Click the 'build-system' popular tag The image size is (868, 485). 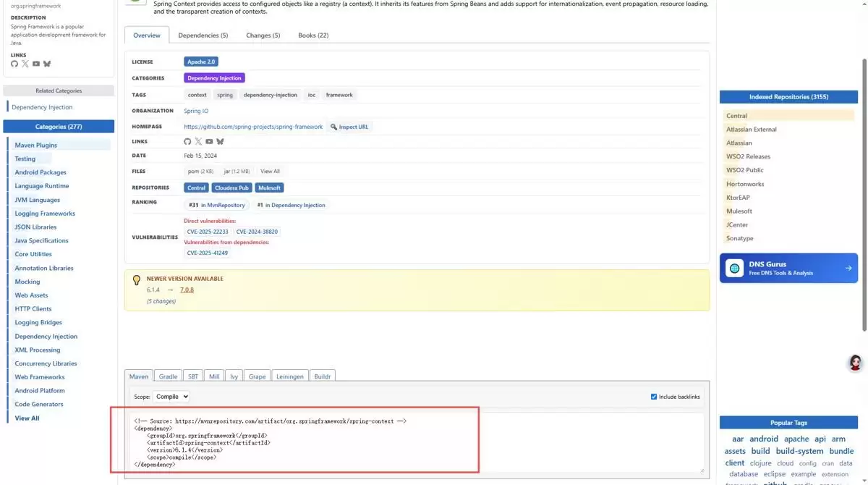click(800, 451)
